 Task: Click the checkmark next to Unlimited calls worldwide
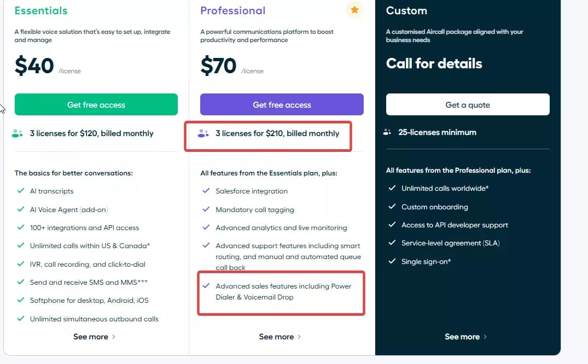tap(393, 189)
